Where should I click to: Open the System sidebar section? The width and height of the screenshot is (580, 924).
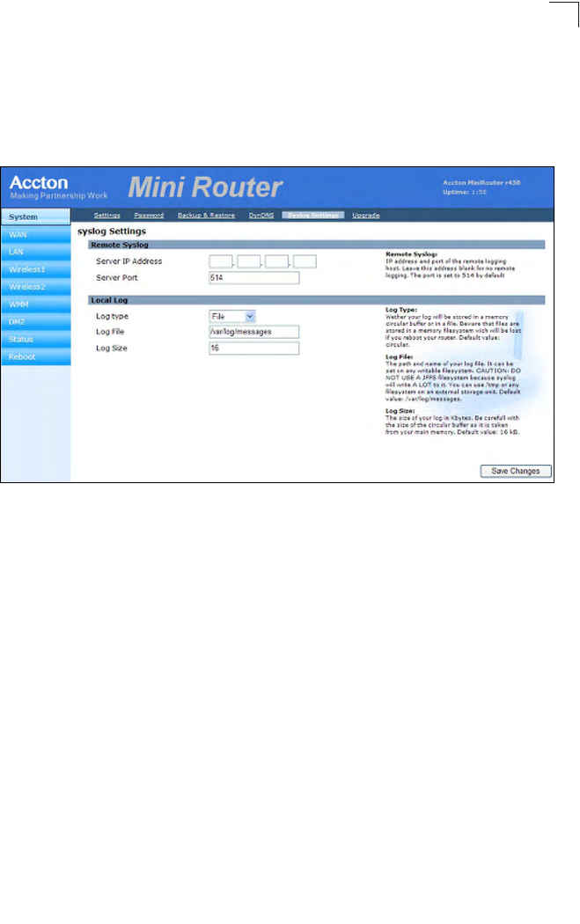[35, 216]
